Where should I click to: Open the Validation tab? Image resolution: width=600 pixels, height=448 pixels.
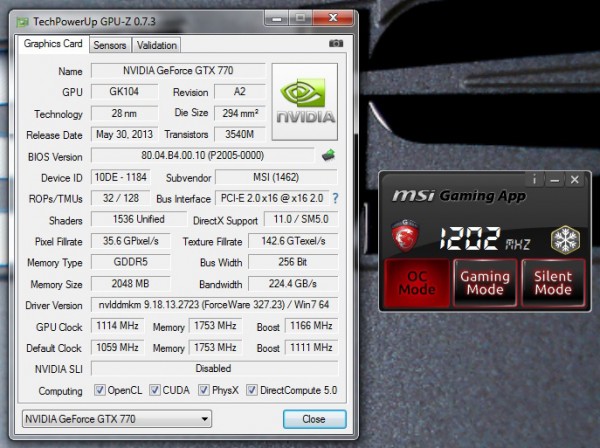coord(157,45)
